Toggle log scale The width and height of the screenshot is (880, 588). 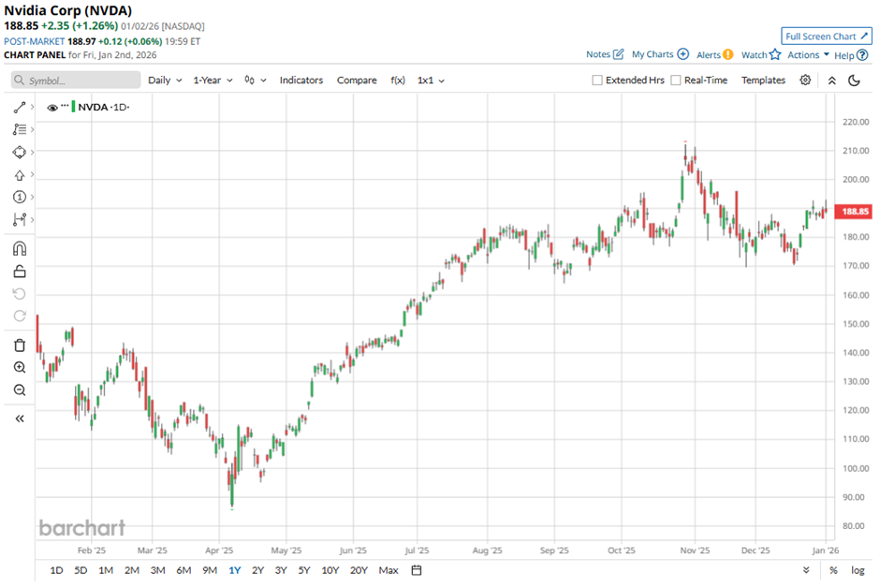[858, 570]
